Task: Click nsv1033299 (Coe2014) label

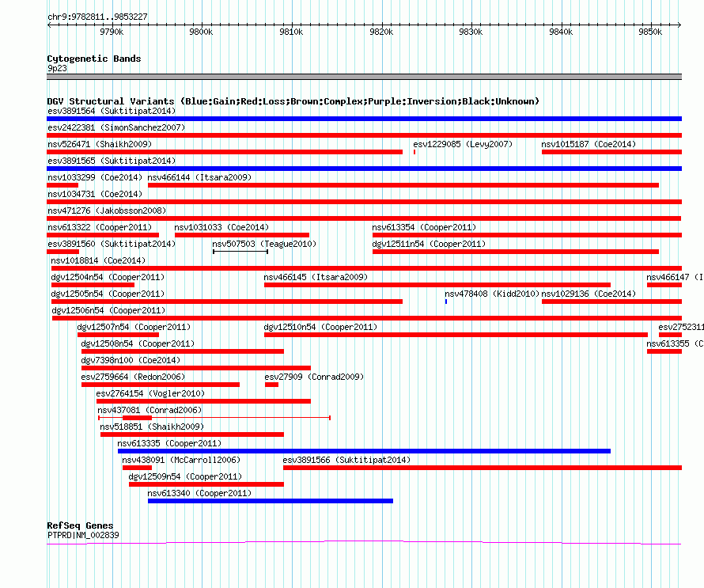Action: tap(95, 177)
